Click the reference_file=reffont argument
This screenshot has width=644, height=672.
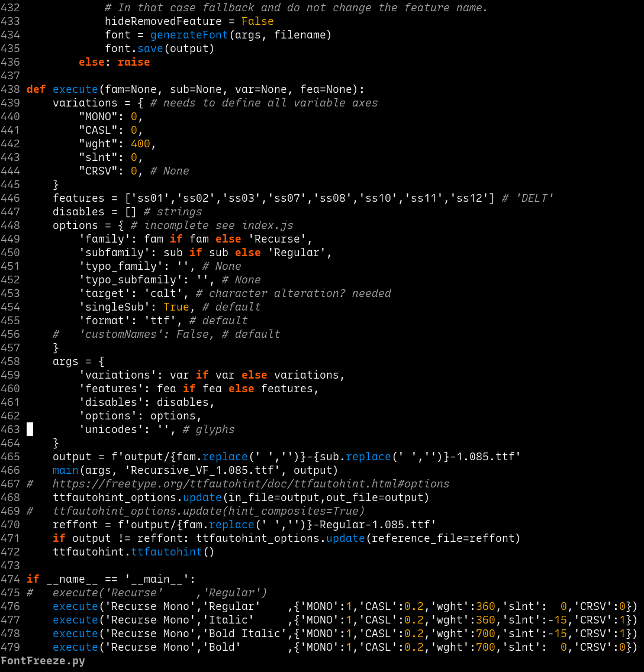click(x=442, y=538)
